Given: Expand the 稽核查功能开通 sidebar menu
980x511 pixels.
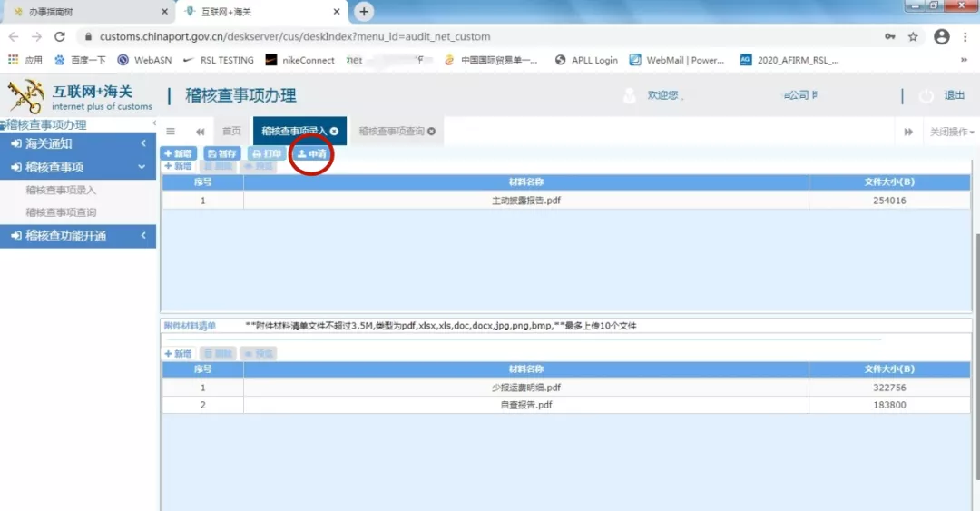Looking at the screenshot, I should (x=78, y=236).
